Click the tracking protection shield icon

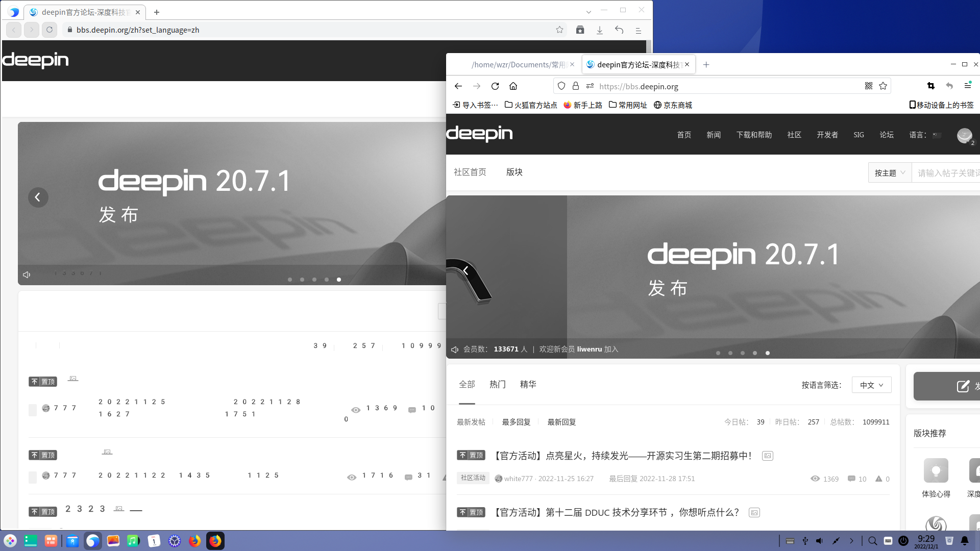click(561, 86)
